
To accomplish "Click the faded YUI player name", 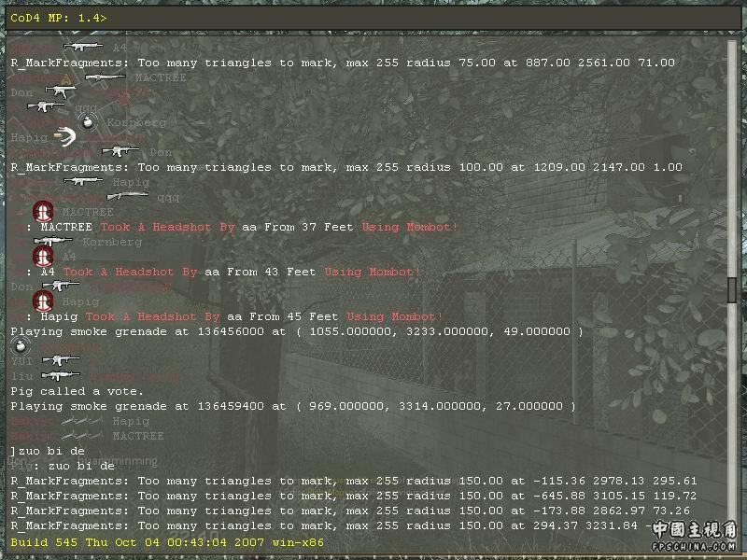I will (x=21, y=361).
